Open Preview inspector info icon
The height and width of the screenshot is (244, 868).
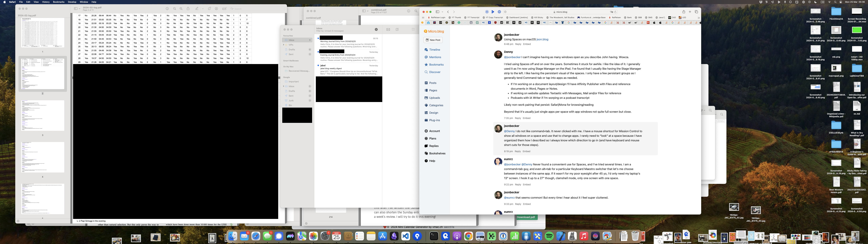(167, 9)
